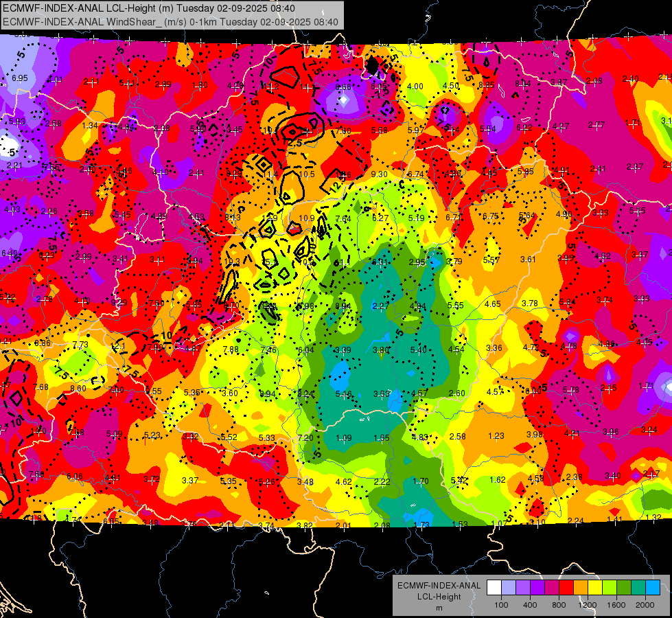Screen dimensions: 672x618
Task: Click the map value 3.79
Action: click(x=454, y=261)
